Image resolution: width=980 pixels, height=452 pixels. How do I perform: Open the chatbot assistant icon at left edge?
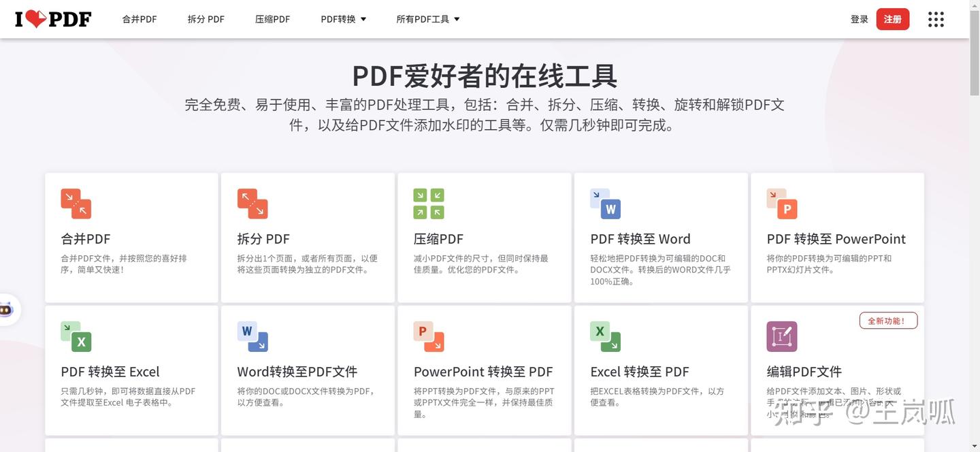click(7, 310)
